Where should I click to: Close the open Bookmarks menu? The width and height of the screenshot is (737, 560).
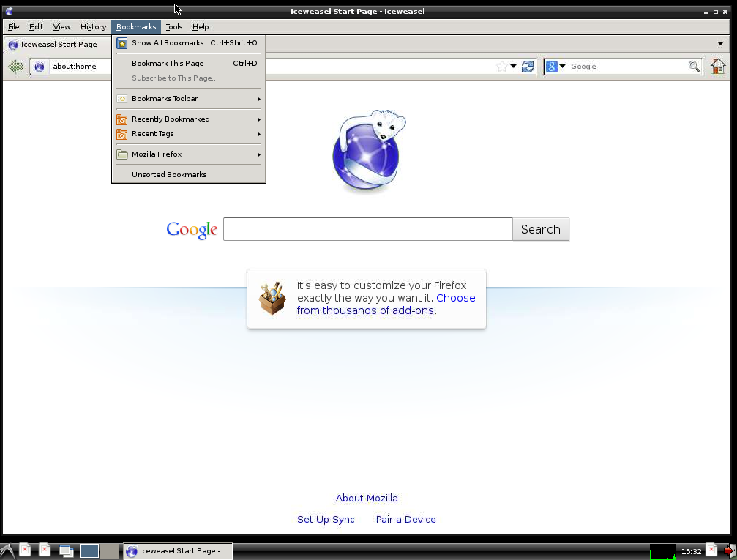click(x=136, y=27)
